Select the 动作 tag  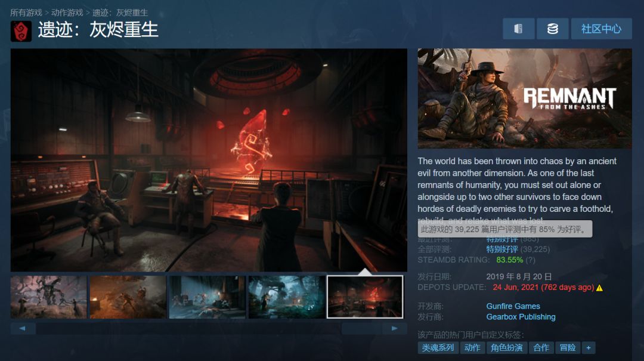(x=472, y=348)
